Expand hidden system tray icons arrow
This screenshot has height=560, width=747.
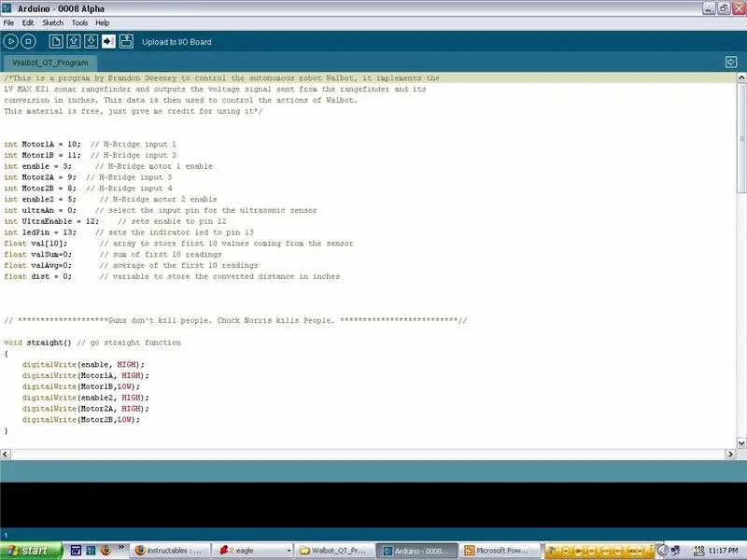pyautogui.click(x=663, y=551)
